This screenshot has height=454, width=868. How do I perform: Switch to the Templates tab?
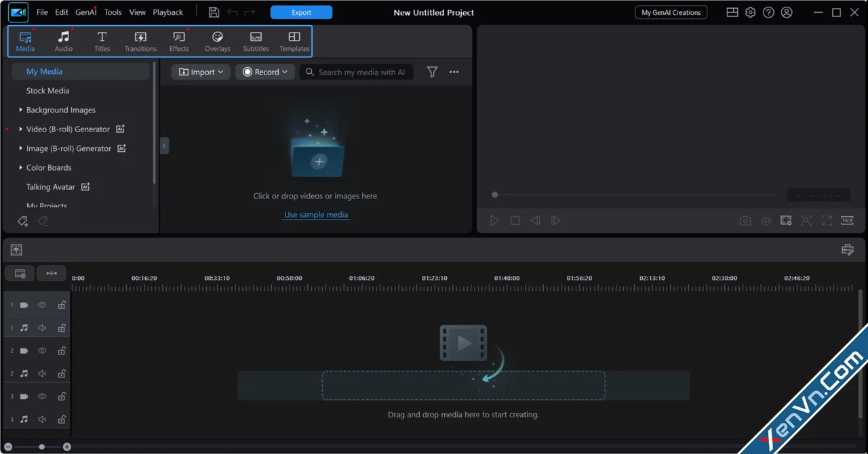click(294, 41)
